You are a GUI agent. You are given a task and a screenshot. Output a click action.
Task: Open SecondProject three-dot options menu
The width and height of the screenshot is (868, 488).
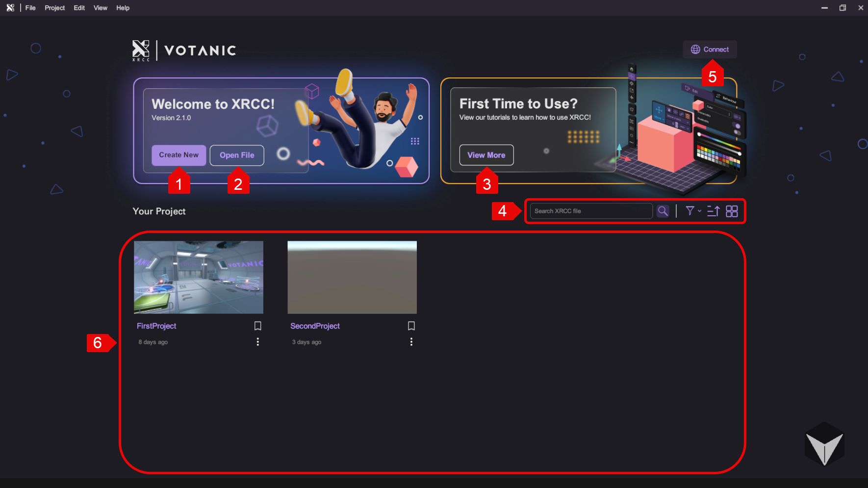click(411, 342)
